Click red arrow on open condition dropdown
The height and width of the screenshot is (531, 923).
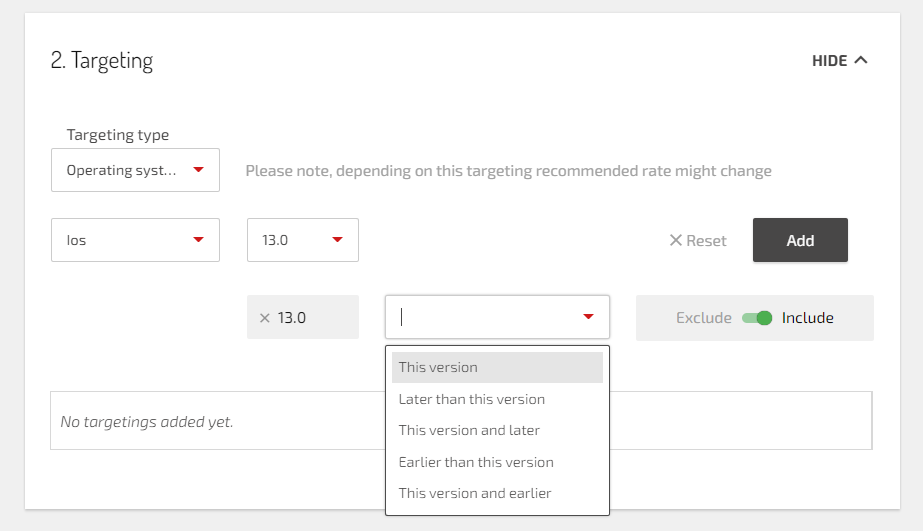588,318
